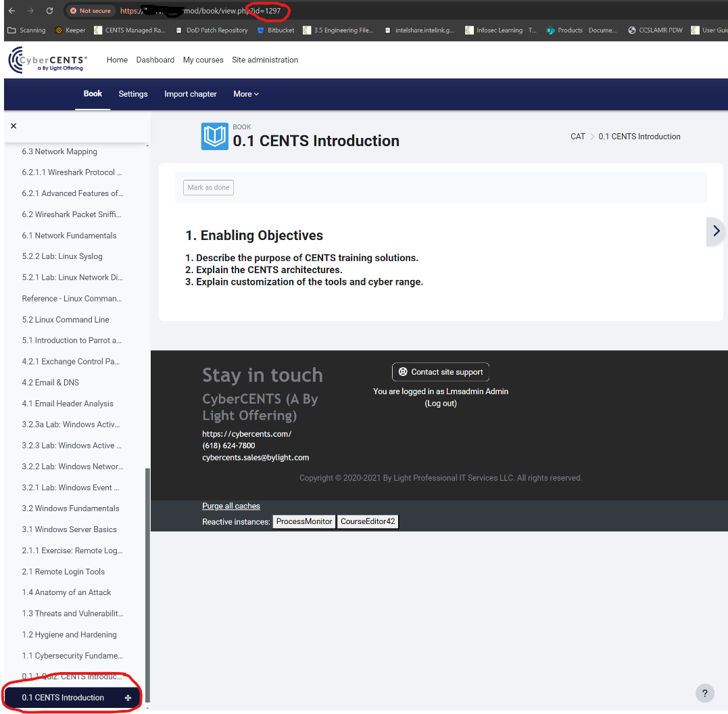The height and width of the screenshot is (714, 728).
Task: Open the DoD Patch Repository bookmark
Action: tap(212, 30)
